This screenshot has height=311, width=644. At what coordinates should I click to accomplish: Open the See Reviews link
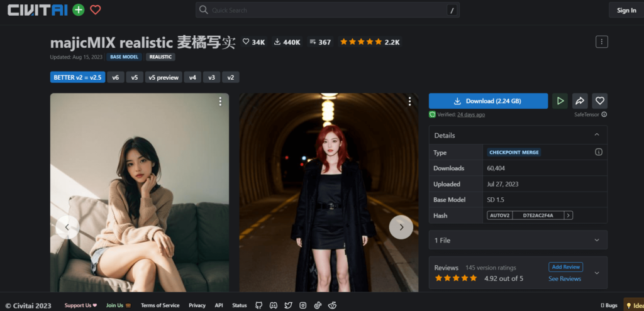point(565,278)
